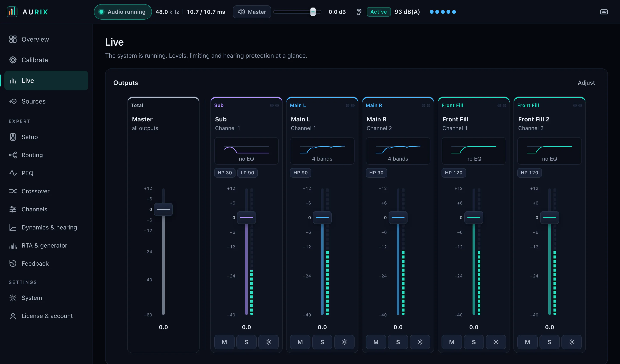
Task: Solo the Main L channel
Action: 322,342
